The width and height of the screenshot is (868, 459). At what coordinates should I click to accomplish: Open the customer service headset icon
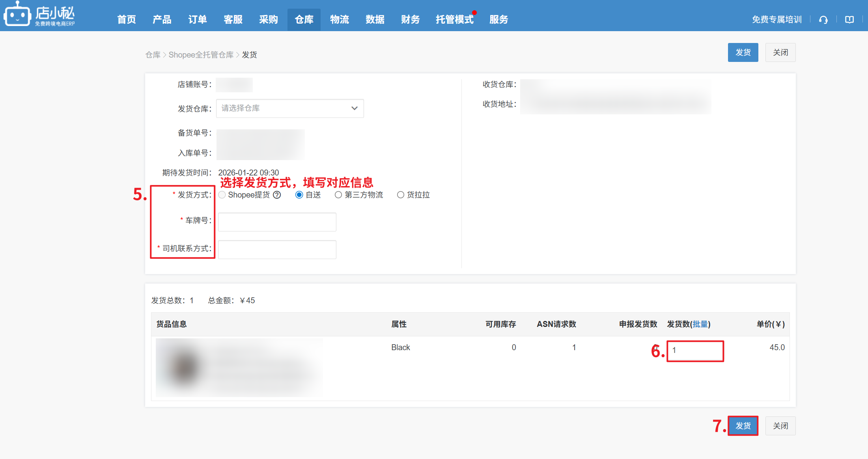[x=823, y=20]
